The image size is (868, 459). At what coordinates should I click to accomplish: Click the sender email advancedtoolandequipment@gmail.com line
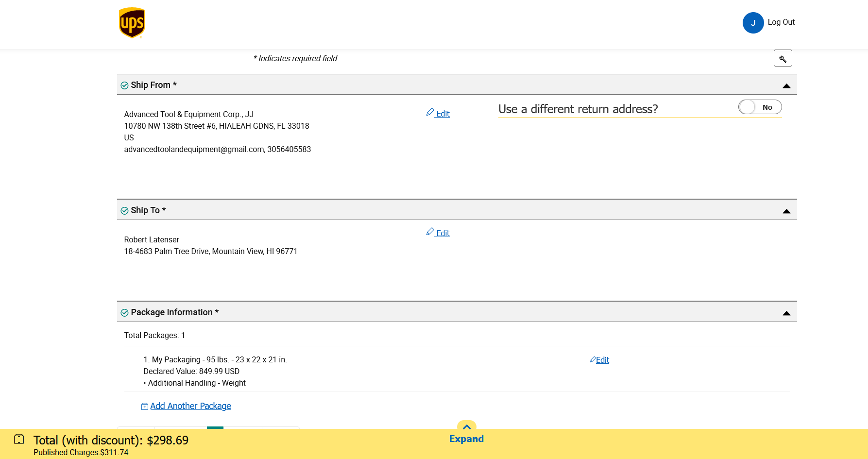pyautogui.click(x=218, y=150)
